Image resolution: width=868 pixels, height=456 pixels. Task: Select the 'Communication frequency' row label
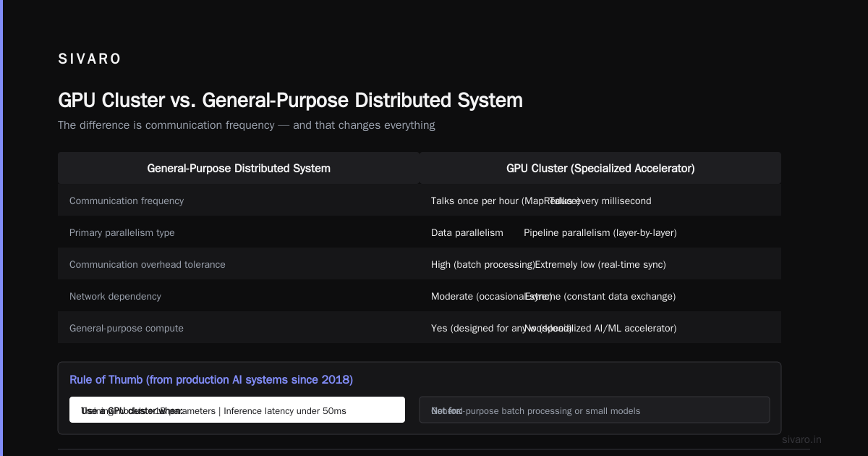click(127, 200)
